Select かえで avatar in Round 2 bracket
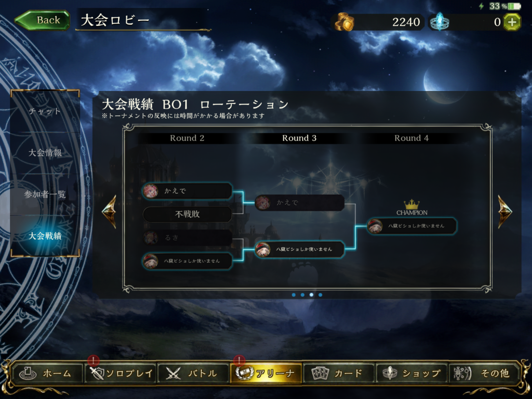This screenshot has height=399, width=532. click(151, 191)
